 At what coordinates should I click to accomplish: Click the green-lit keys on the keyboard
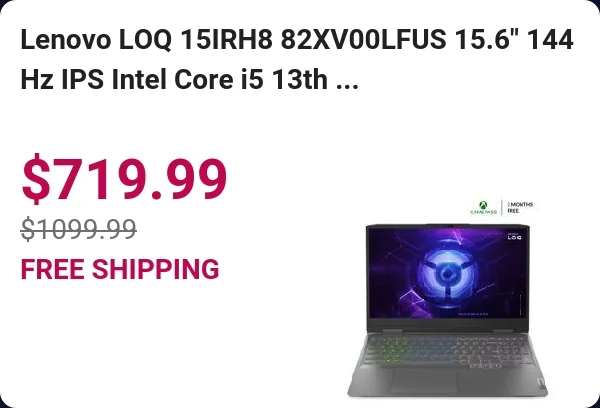386,349
